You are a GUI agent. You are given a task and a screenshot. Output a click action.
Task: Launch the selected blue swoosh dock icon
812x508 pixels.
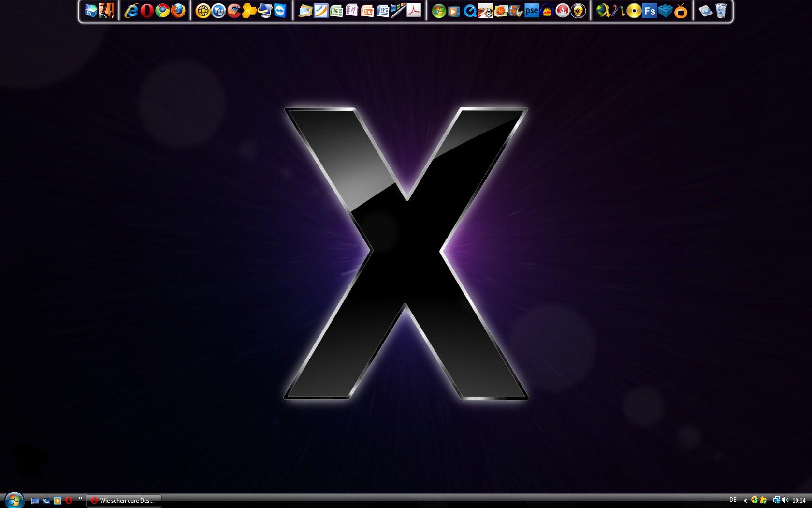(x=321, y=11)
